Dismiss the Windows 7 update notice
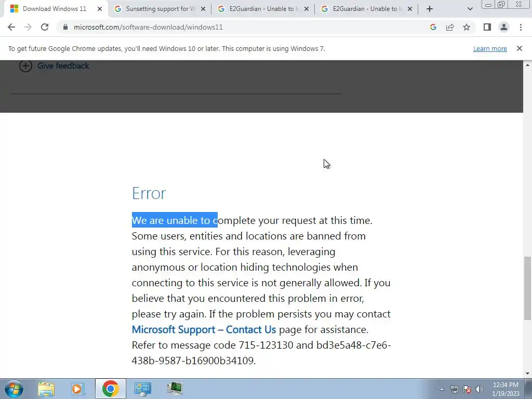Viewport: 532px width, 399px height. pyautogui.click(x=519, y=48)
